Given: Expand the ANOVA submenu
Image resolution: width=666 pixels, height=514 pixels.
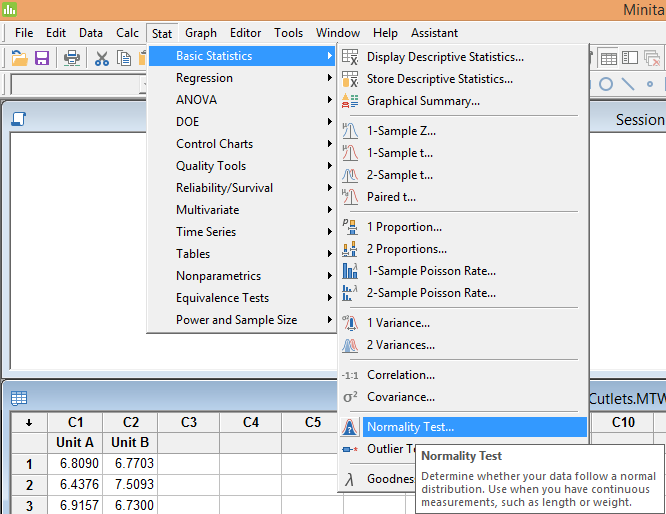Looking at the screenshot, I should click(241, 100).
